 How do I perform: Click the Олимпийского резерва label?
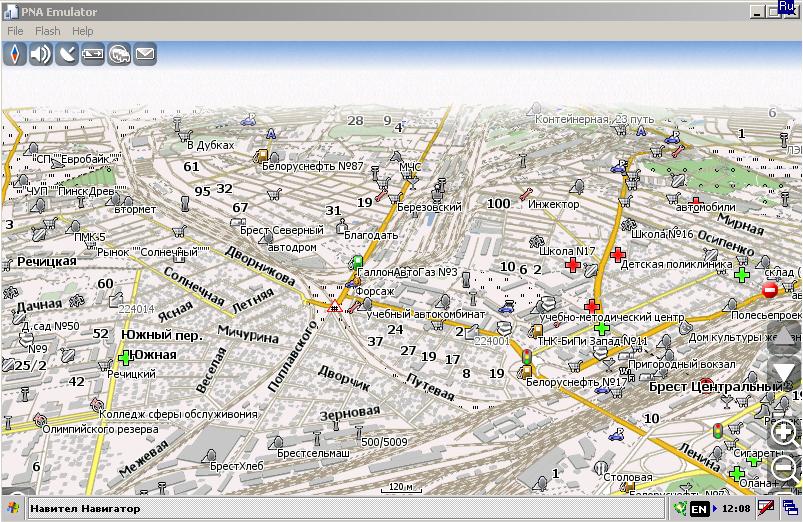(100, 429)
